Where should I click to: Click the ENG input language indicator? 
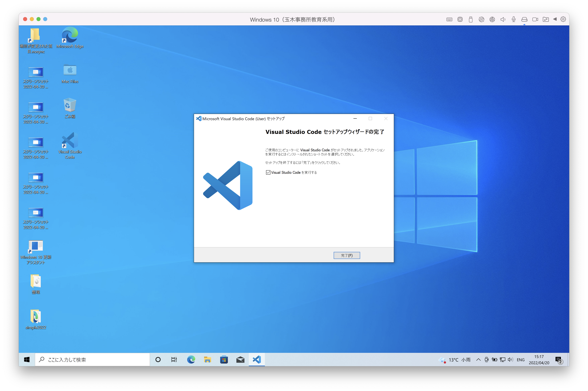click(x=520, y=360)
